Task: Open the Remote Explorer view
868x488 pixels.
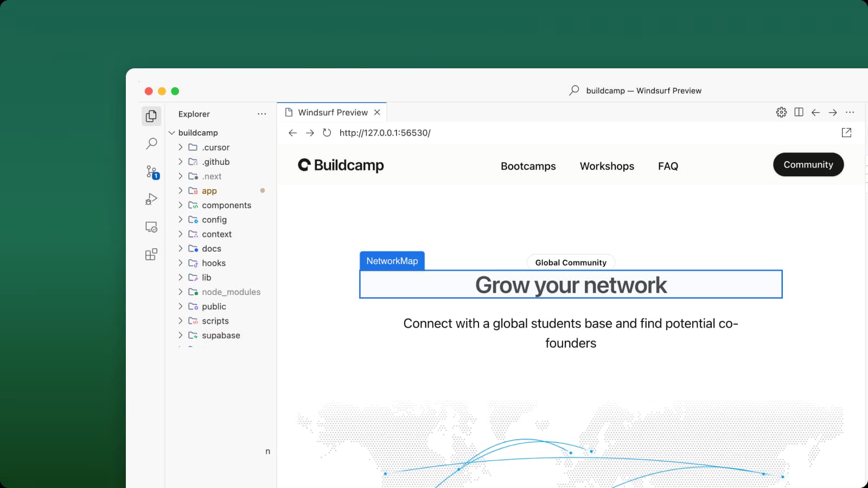Action: click(x=151, y=227)
